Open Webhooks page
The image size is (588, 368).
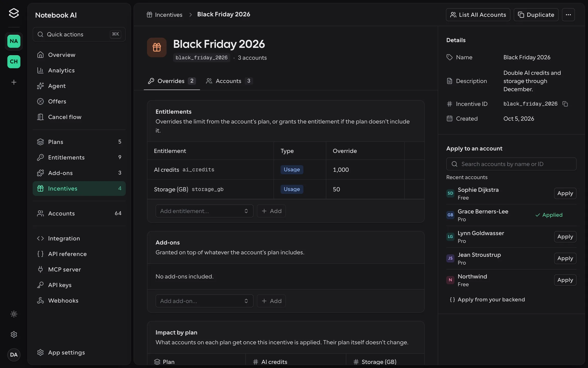[79, 301]
